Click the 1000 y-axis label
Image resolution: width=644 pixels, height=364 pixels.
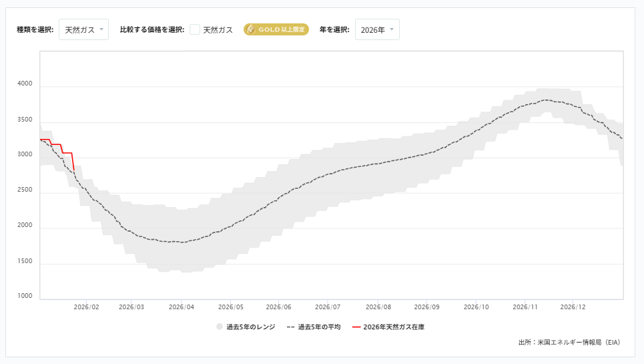pos(25,296)
